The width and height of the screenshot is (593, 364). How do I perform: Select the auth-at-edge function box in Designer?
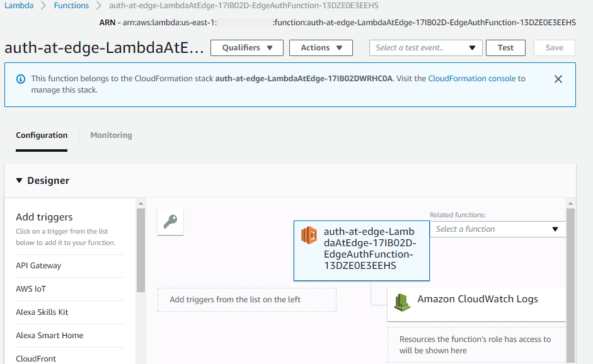(362, 251)
